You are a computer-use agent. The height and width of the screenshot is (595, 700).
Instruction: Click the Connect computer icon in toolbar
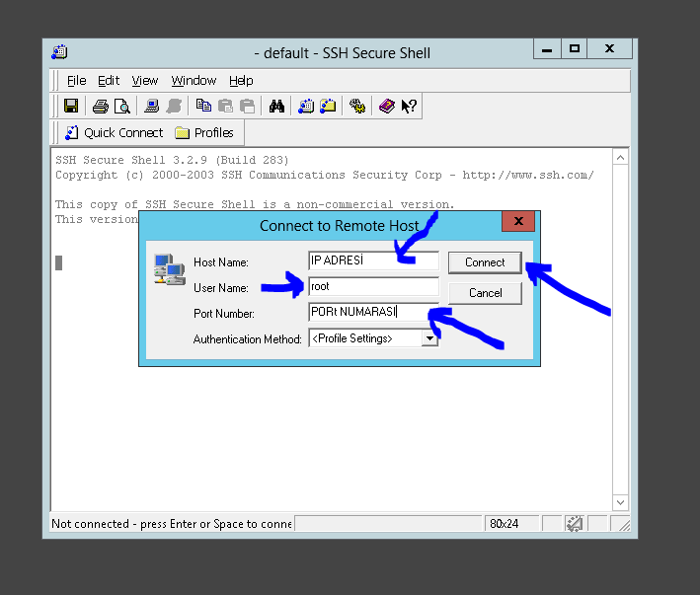click(152, 107)
